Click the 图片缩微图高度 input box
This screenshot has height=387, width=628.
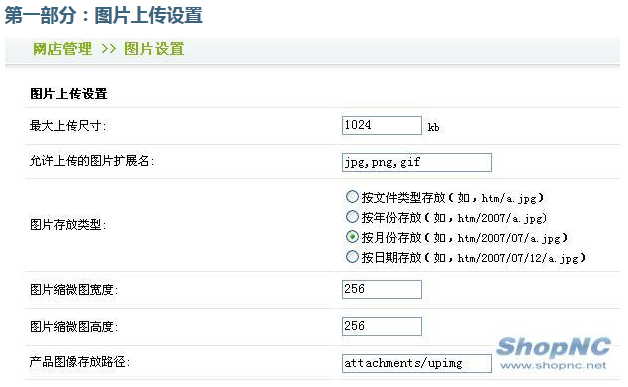pos(382,326)
